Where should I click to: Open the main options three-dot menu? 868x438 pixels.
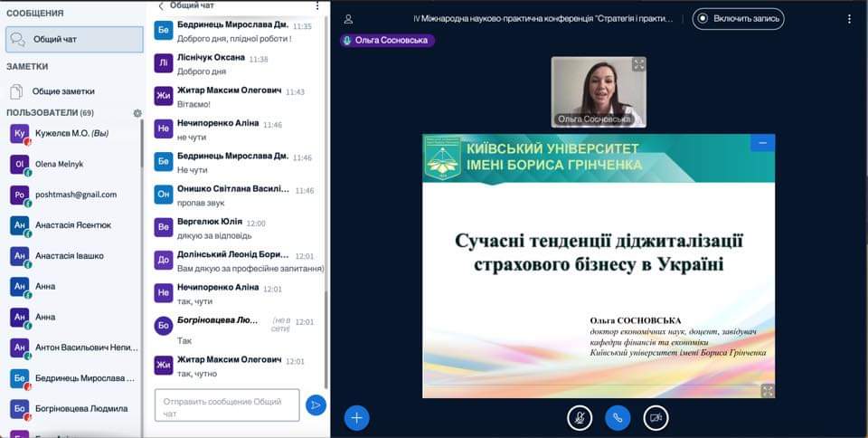[x=849, y=19]
